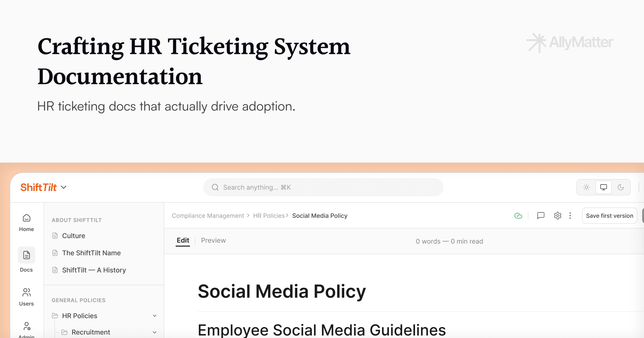The height and width of the screenshot is (338, 644).
Task: Open the ShiftTilt workspace dropdown
Action: click(64, 187)
